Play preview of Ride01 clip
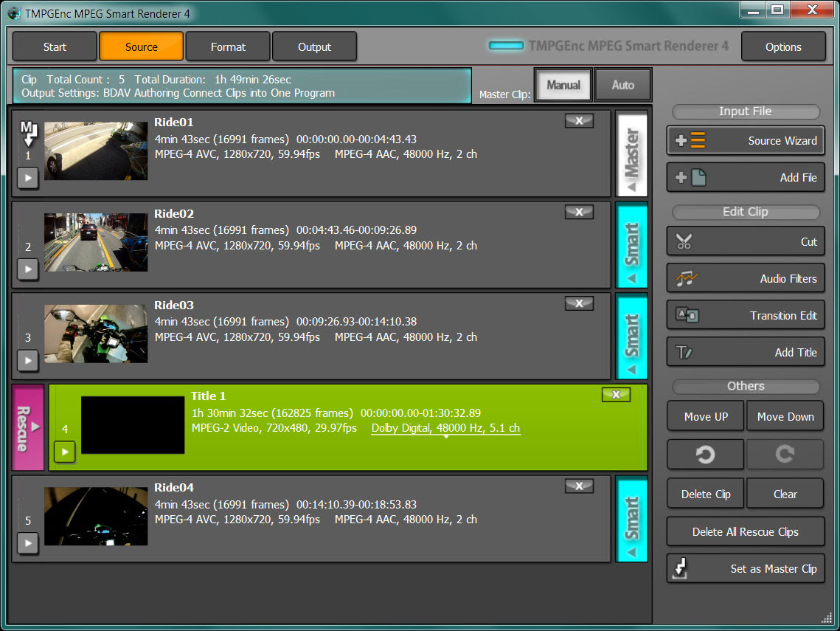This screenshot has height=631, width=840. click(x=28, y=177)
